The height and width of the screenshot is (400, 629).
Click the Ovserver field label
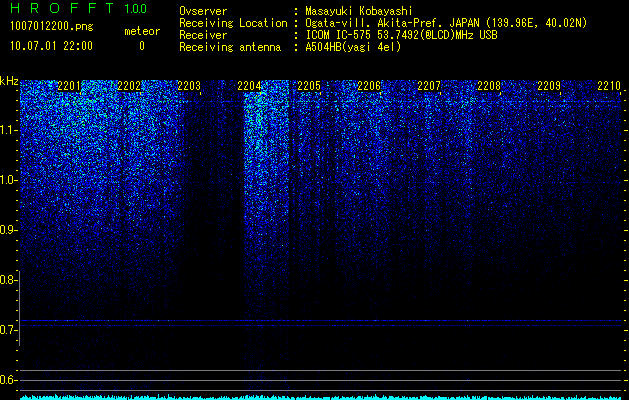203,11
